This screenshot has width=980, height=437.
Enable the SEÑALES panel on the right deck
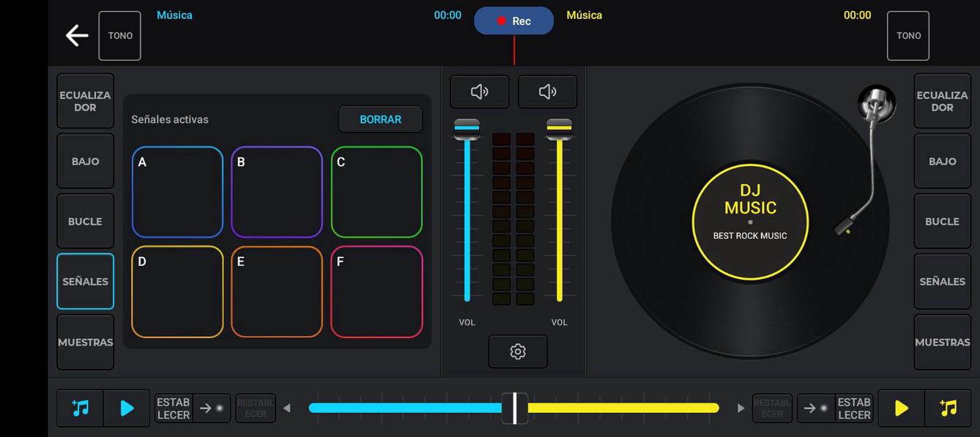[942, 281]
